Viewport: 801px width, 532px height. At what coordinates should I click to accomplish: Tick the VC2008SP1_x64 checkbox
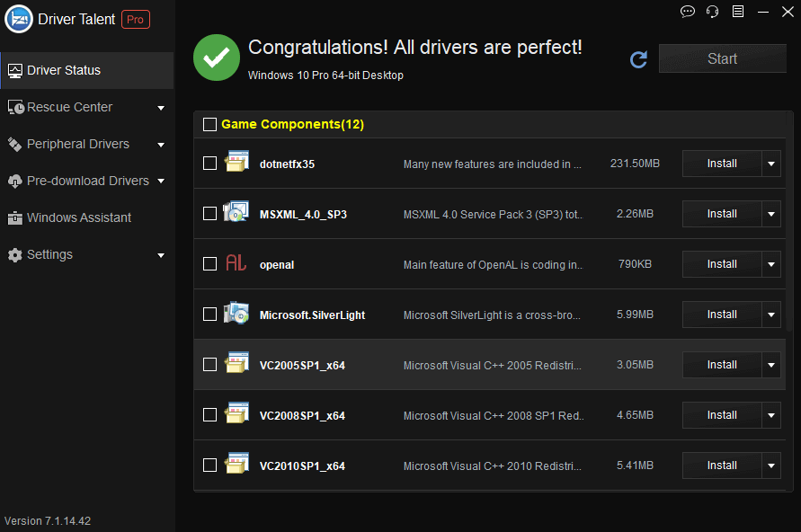coord(210,414)
